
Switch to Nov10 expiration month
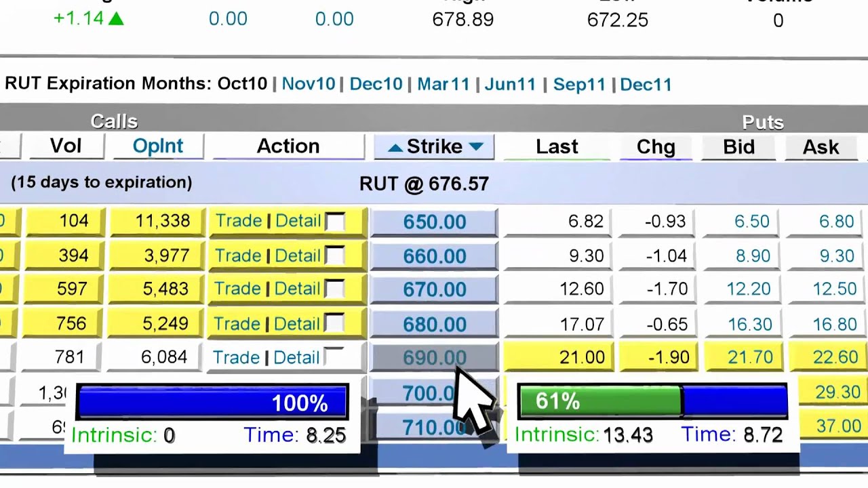[309, 84]
